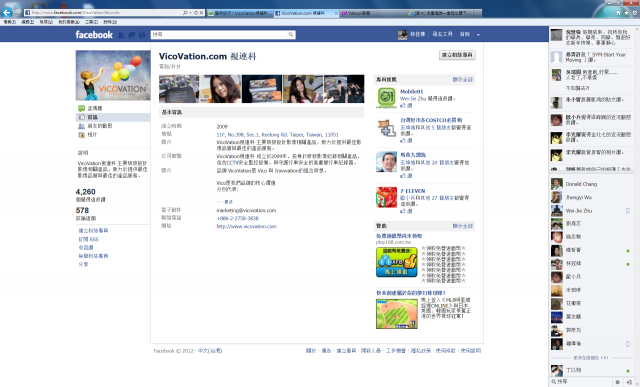
Task: Show all sponsored ads link
Action: [462, 226]
